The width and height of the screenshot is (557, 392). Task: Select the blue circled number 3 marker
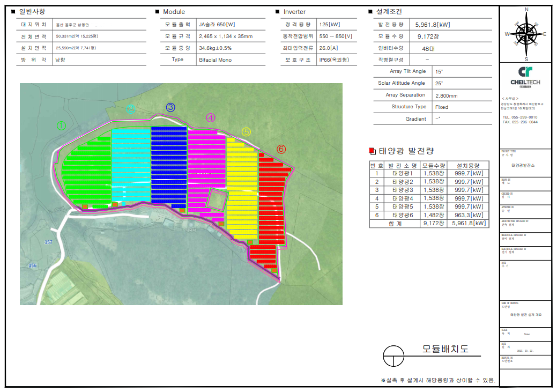point(170,107)
